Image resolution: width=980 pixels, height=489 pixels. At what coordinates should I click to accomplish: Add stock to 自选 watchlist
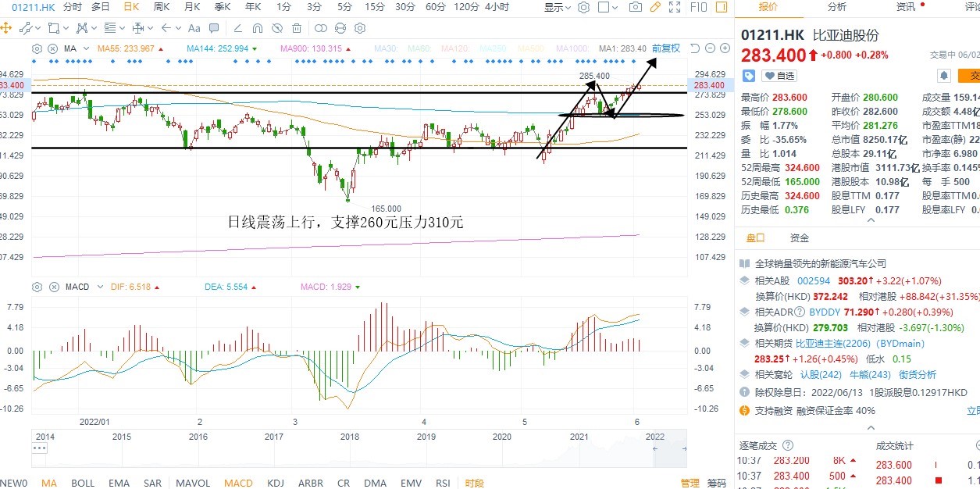pyautogui.click(x=779, y=76)
